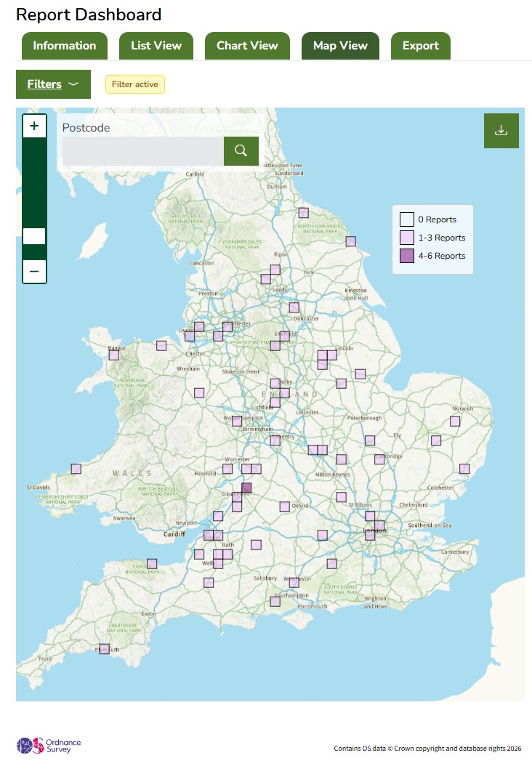
Task: Select the report square at Plymouth
Action: [x=104, y=649]
